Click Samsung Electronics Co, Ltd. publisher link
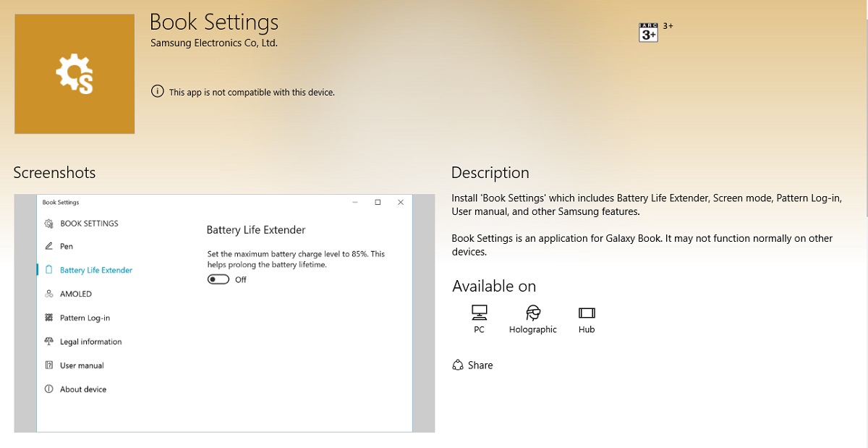This screenshot has height=448, width=868. click(214, 43)
